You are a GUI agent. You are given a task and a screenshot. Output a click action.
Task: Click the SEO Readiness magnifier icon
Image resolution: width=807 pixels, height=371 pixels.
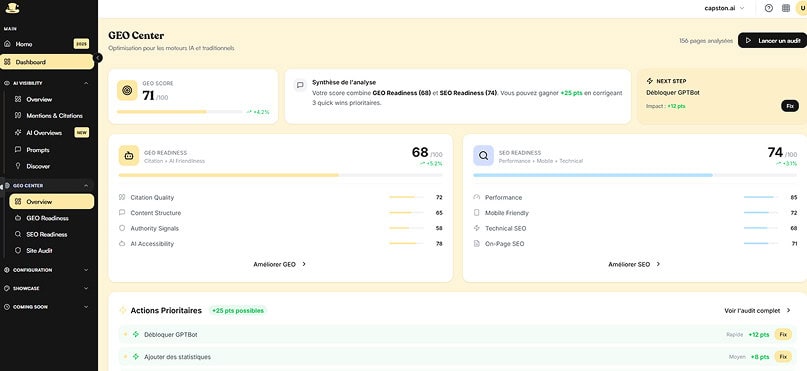coord(483,155)
